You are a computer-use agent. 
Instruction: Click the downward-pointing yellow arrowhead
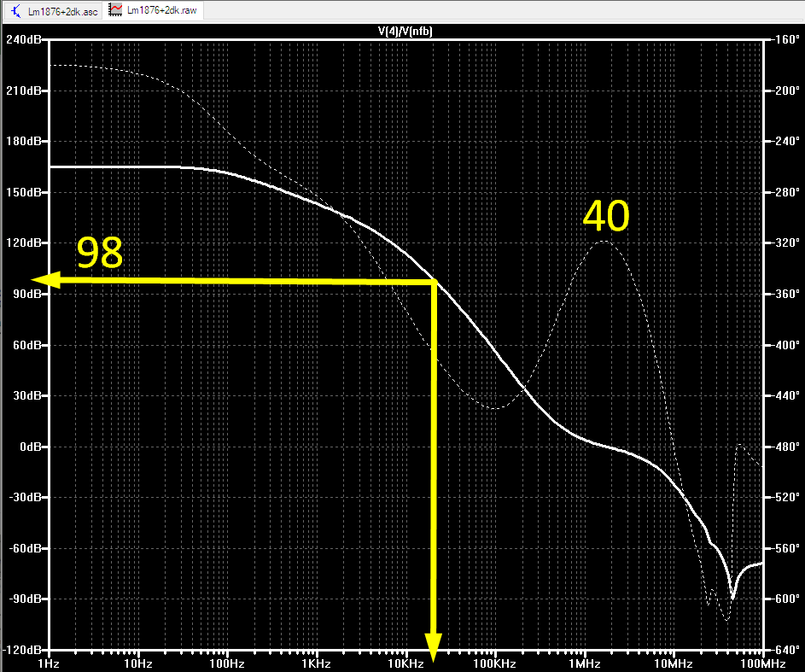pos(434,647)
